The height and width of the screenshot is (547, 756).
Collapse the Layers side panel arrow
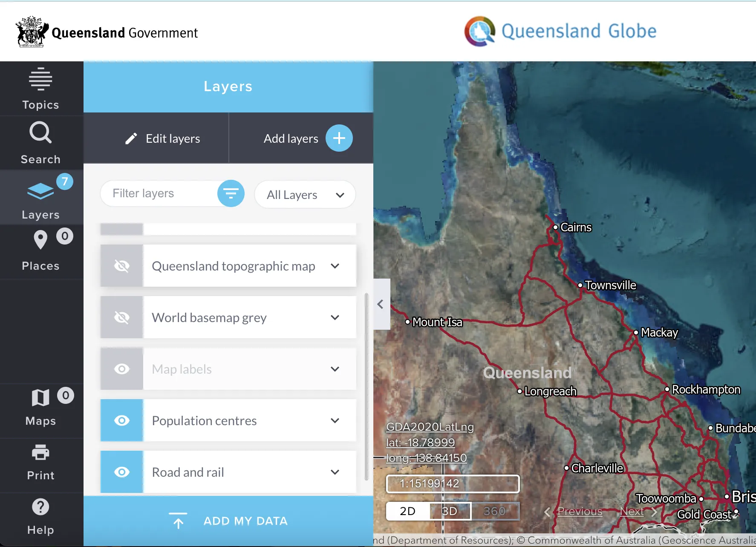pos(381,304)
